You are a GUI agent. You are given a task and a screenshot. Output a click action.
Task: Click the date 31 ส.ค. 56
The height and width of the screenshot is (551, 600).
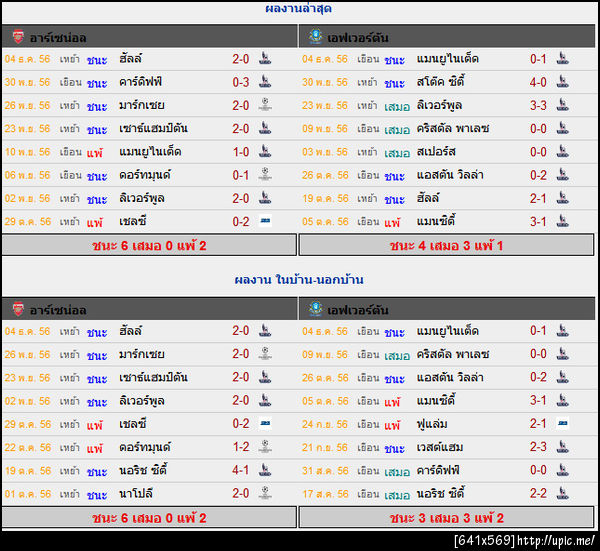click(325, 471)
